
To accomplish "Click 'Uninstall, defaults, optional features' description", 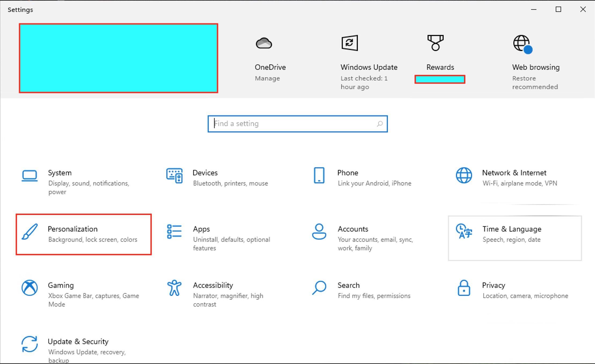I will click(232, 244).
